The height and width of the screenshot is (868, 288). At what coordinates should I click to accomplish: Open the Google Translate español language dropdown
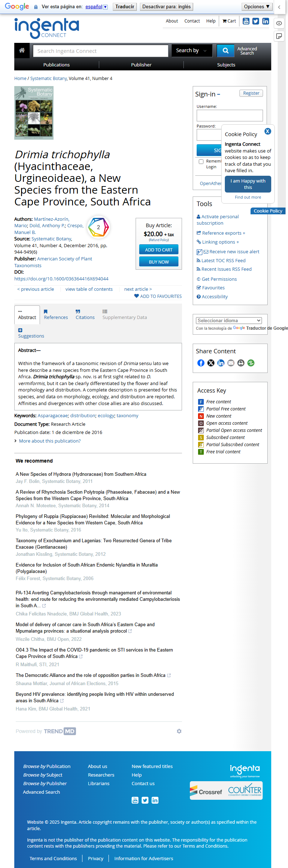[x=96, y=7]
